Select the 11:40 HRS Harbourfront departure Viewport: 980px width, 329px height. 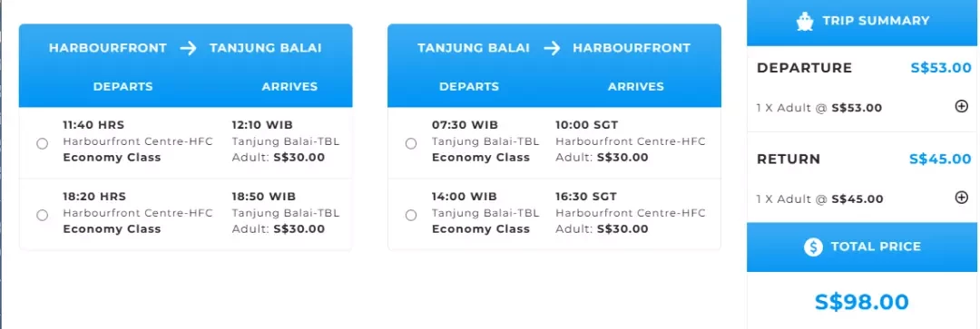click(x=43, y=143)
